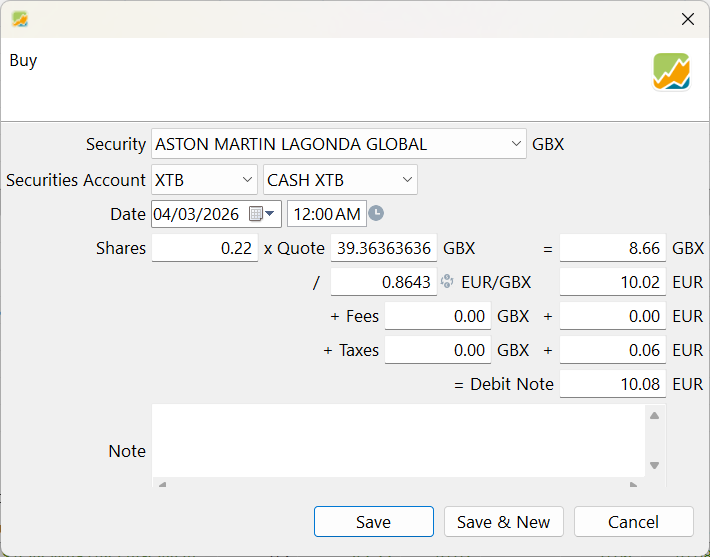
Task: Open the CASH XTB account dropdown
Action: click(x=406, y=180)
